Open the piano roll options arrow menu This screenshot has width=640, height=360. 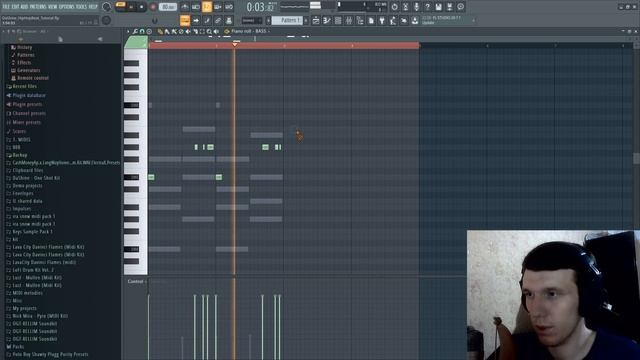128,31
